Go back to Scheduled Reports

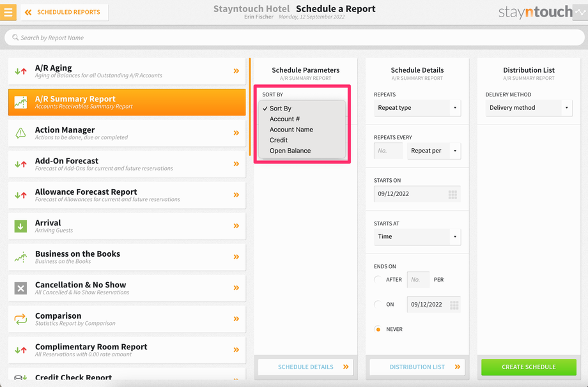click(64, 12)
